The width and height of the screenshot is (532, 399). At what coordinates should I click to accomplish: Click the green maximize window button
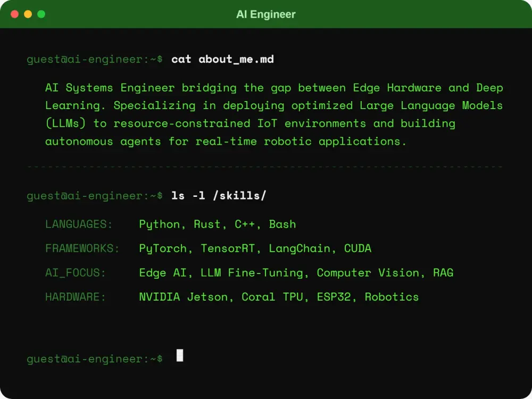tap(41, 14)
